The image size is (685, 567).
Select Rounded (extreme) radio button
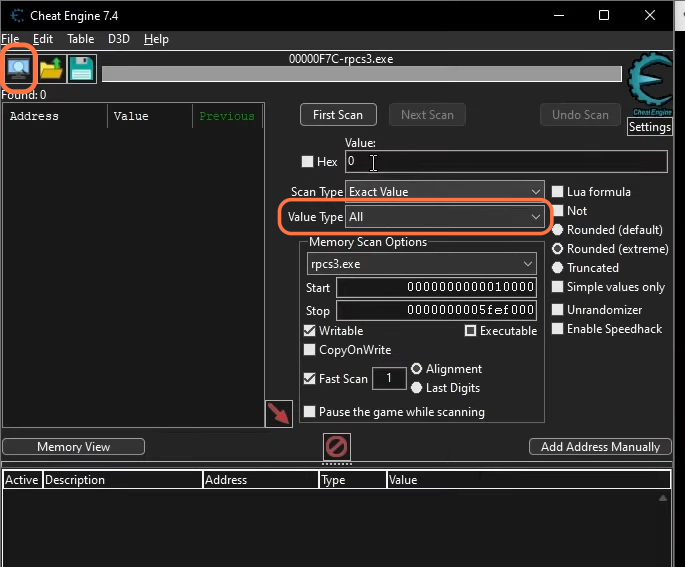557,249
